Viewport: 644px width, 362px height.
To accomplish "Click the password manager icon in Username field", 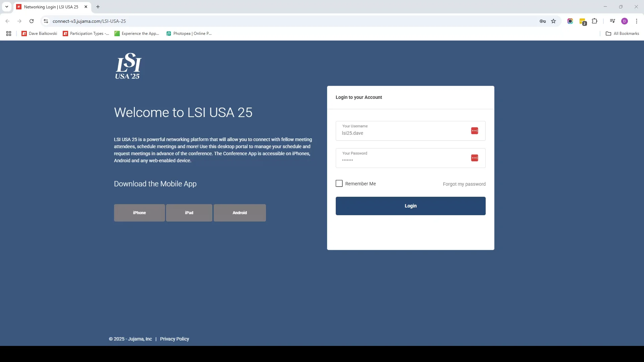I will click(474, 131).
